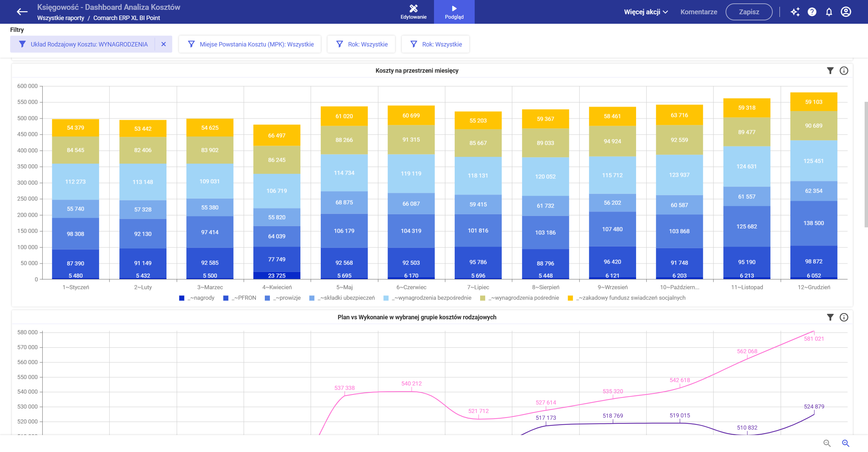Open the notifications bell
The image size is (868, 452).
point(829,12)
